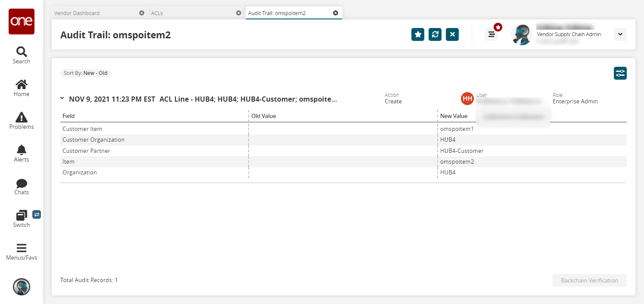
Task: Switch to the ACLs tab
Action: (192, 13)
